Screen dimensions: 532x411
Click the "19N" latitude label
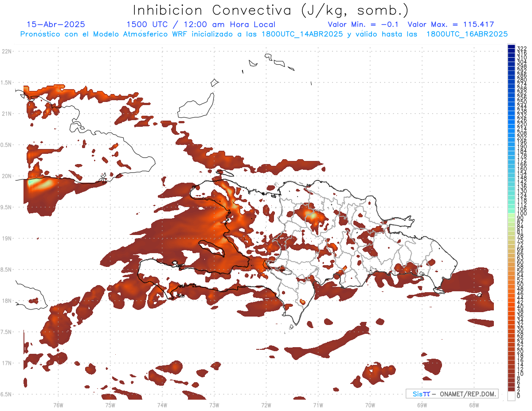click(7, 238)
